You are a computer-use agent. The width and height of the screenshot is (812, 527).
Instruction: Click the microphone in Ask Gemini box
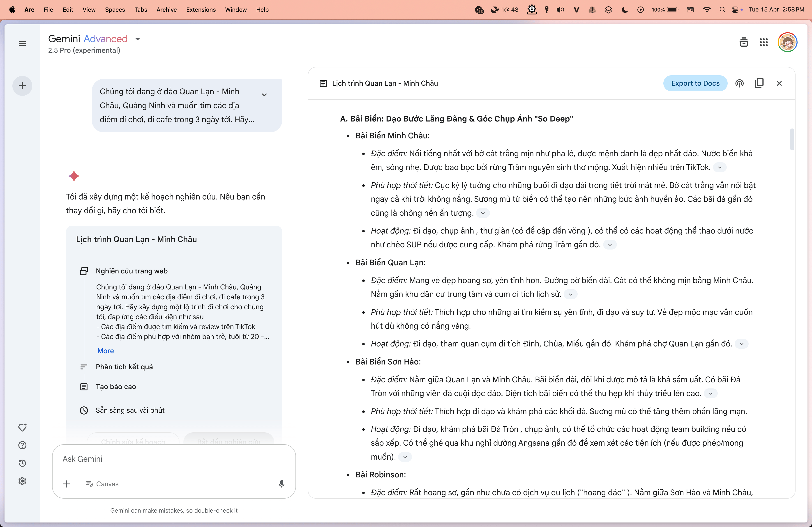coord(281,484)
